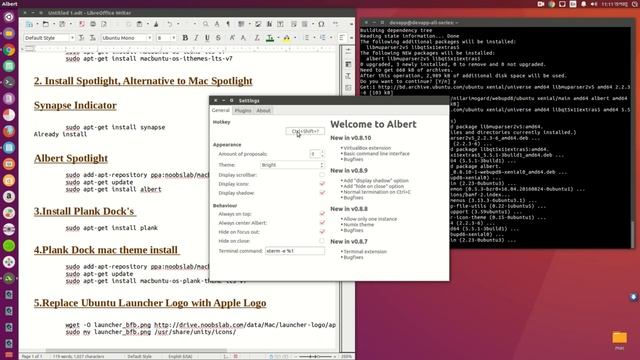
Task: Toggle the Display shadow checkbox
Action: point(322,193)
